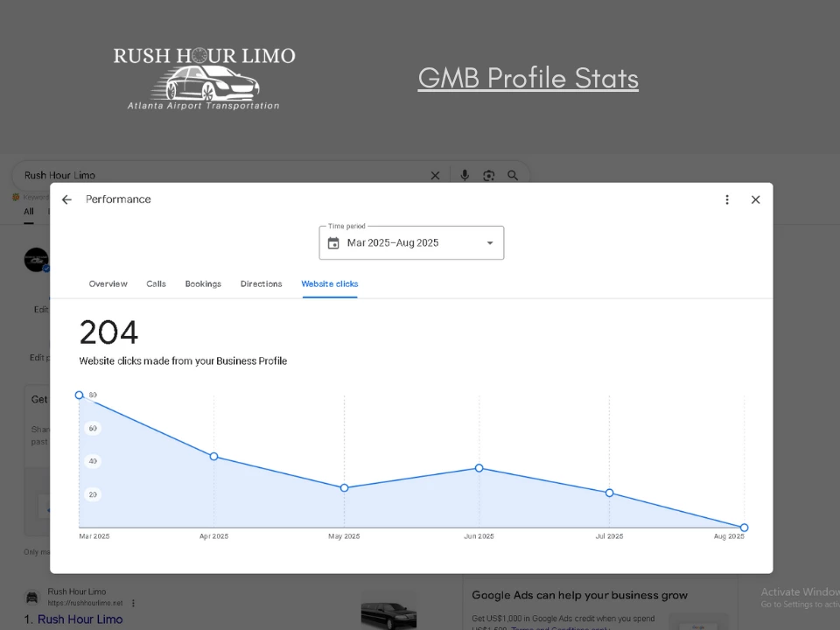Click the May 2025 data point on chart
840x630 pixels.
[x=345, y=488]
